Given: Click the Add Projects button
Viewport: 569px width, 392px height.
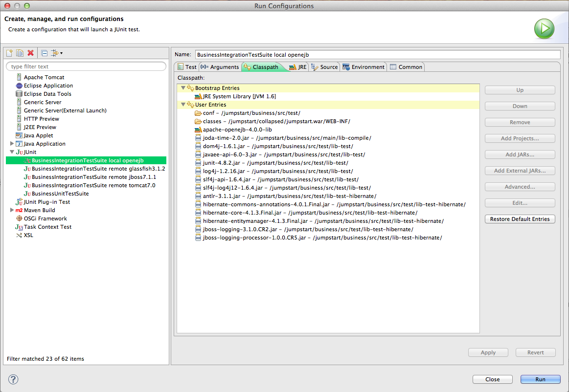Looking at the screenshot, I should click(520, 138).
